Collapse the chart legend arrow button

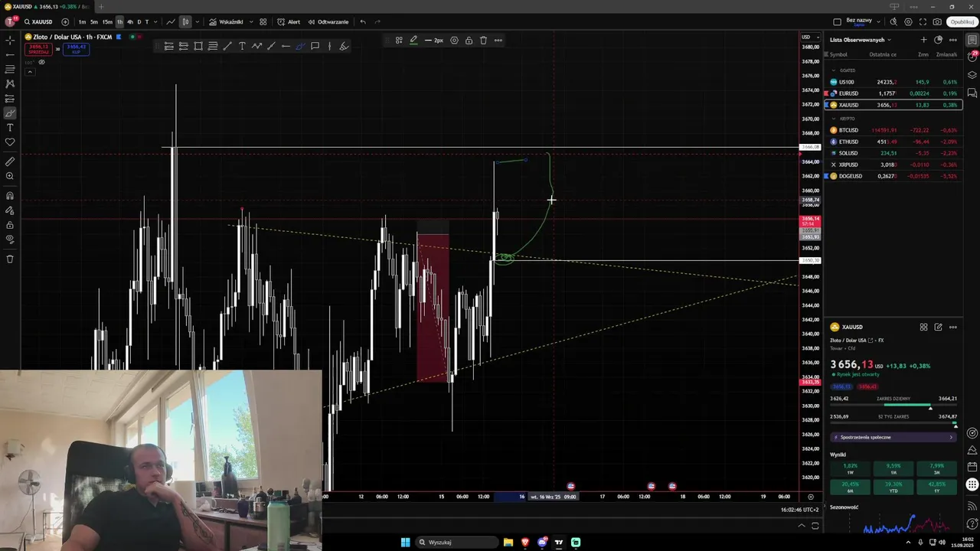(29, 72)
